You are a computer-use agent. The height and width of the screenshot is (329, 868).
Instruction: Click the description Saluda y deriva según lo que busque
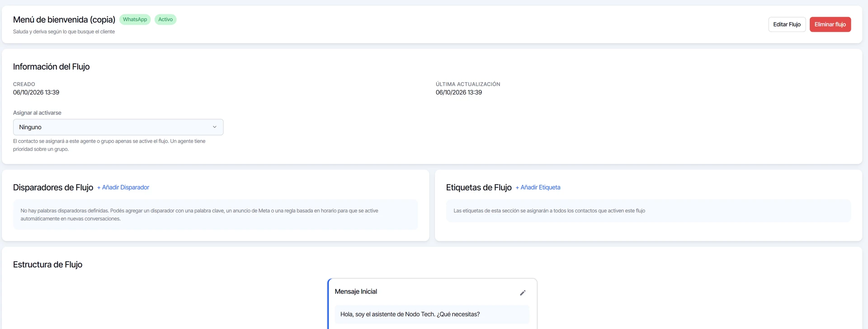(64, 32)
